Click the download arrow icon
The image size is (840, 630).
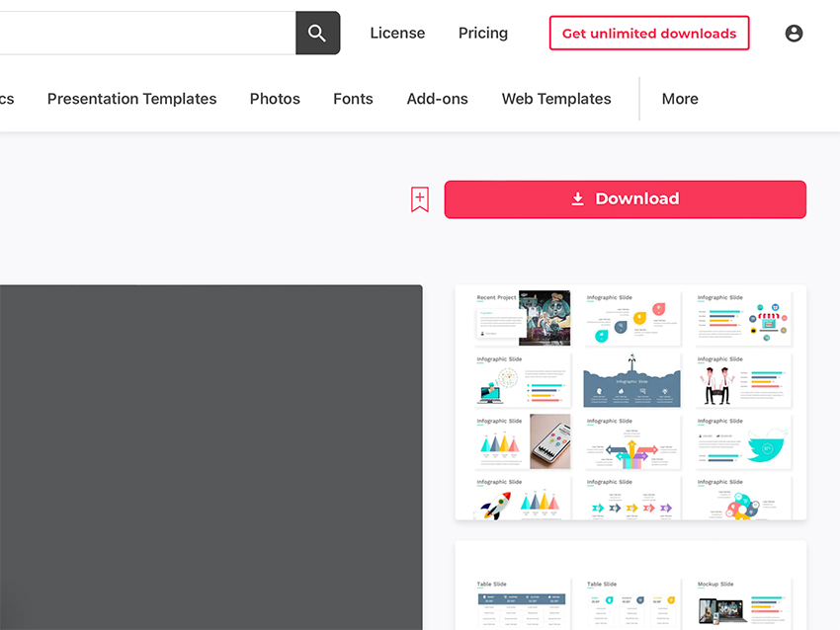(x=578, y=197)
